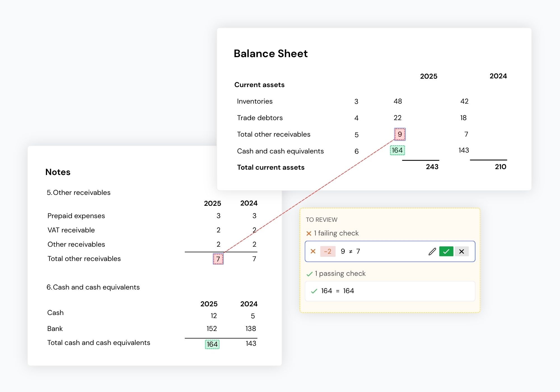This screenshot has height=392, width=560.
Task: Dismiss the failing check with X button
Action: click(x=461, y=251)
